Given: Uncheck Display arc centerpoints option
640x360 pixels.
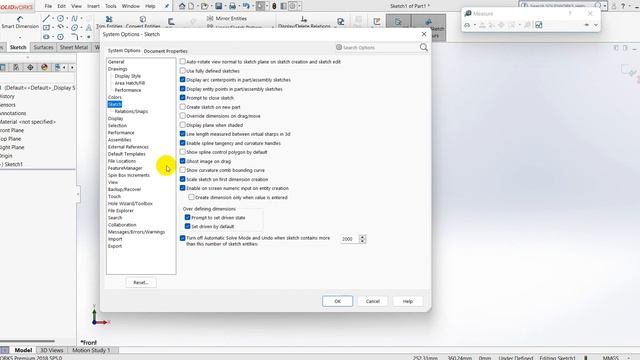Looking at the screenshot, I should pyautogui.click(x=182, y=80).
